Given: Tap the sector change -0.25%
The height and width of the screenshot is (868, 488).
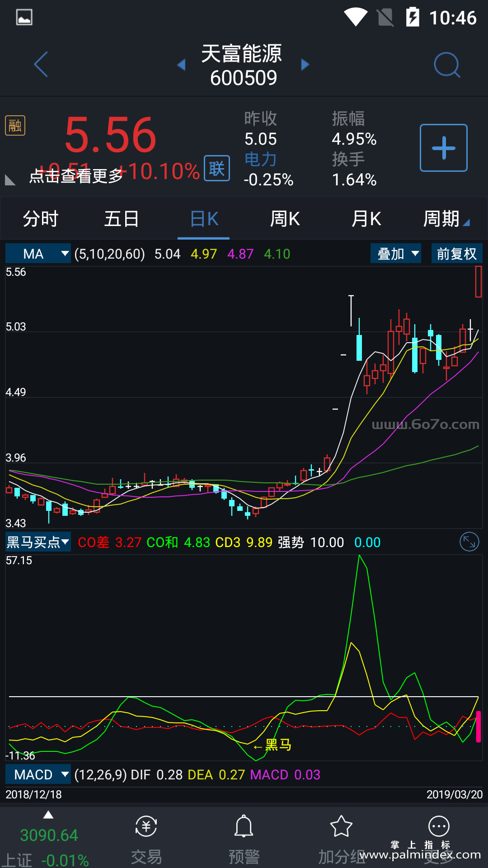Looking at the screenshot, I should [268, 179].
